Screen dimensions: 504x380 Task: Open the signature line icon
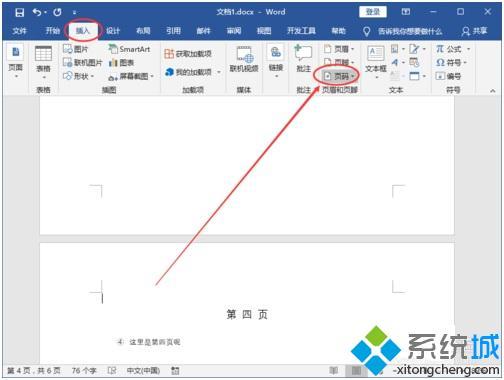click(x=418, y=49)
